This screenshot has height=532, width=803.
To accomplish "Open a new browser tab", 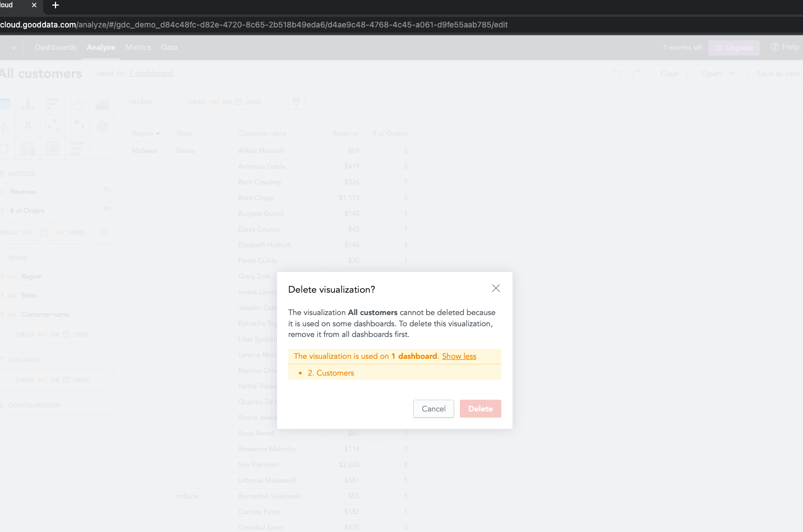I will (x=56, y=5).
